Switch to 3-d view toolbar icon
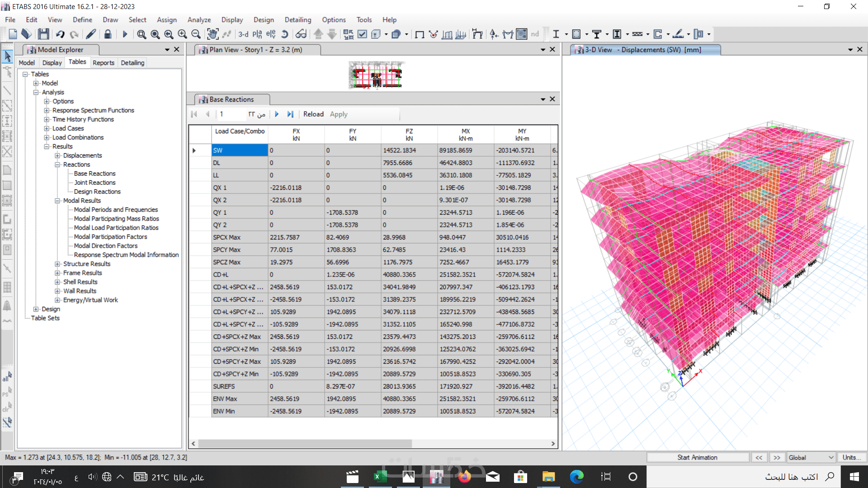This screenshot has height=488, width=868. (x=243, y=34)
